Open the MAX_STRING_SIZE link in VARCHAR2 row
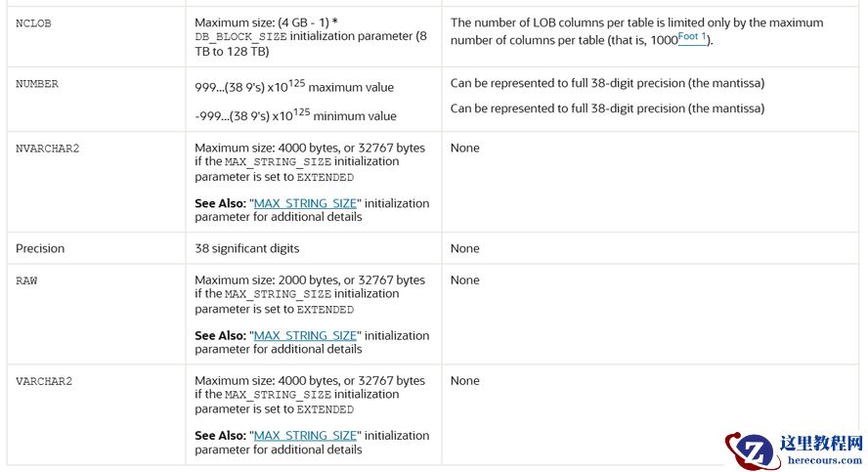The height and width of the screenshot is (472, 868). click(x=307, y=436)
